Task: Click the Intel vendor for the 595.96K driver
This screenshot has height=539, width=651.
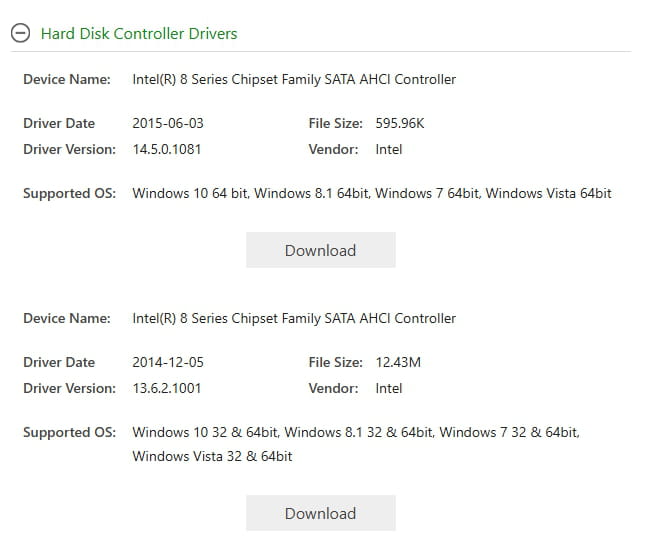Action: pyautogui.click(x=389, y=149)
